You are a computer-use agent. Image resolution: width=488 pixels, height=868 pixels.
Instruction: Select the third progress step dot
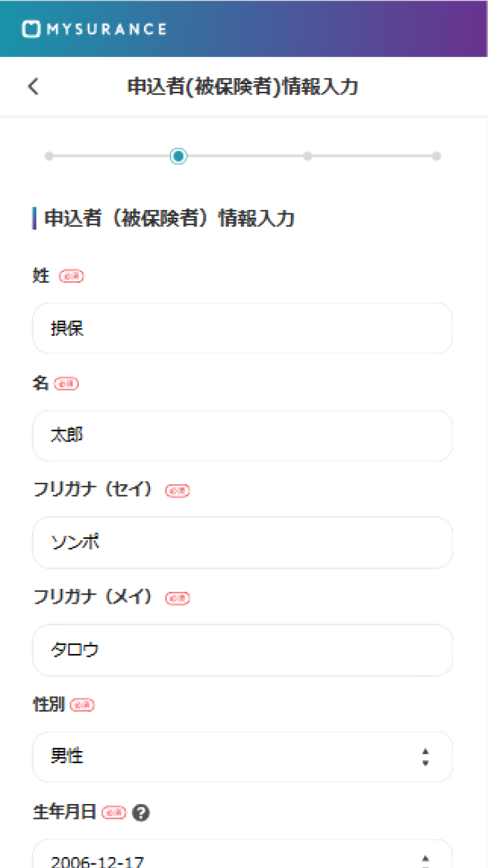pos(308,156)
